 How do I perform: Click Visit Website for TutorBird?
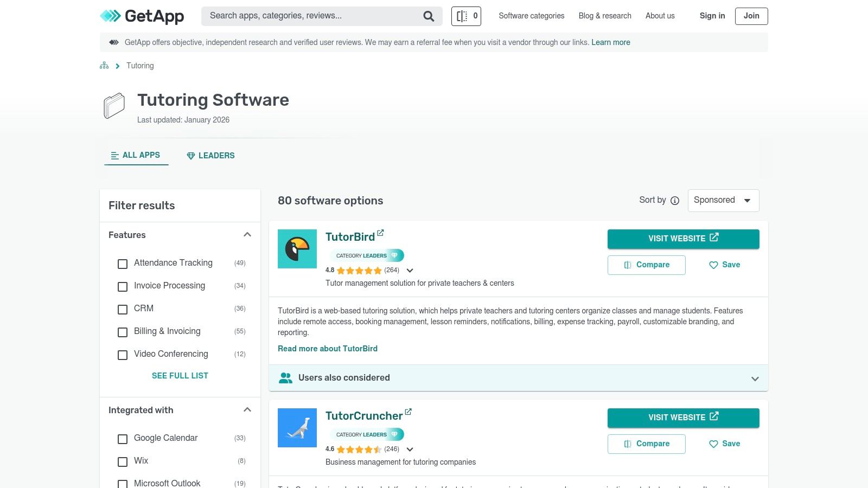683,239
